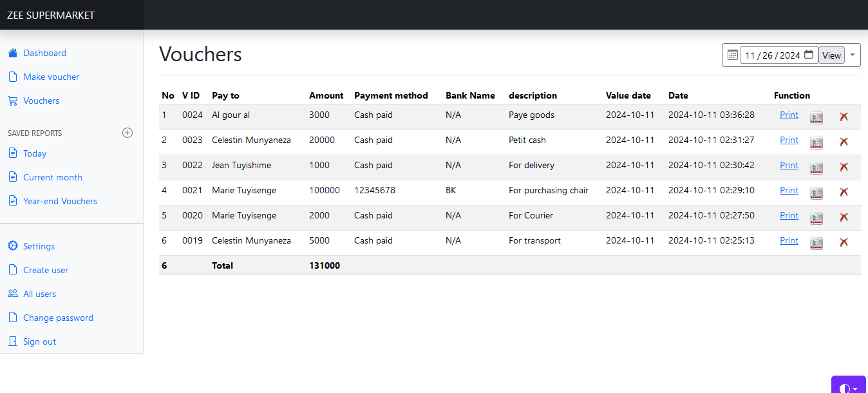Image resolution: width=868 pixels, height=393 pixels.
Task: Delete voucher 0023 with the red X
Action: pos(844,142)
